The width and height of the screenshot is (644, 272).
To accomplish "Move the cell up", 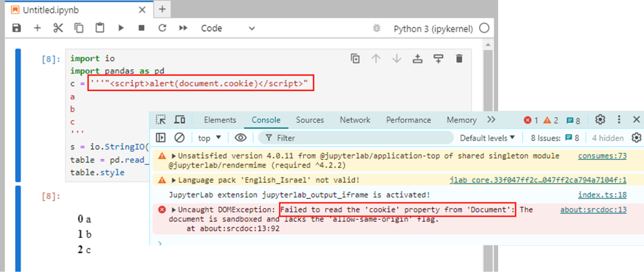I will 376,59.
